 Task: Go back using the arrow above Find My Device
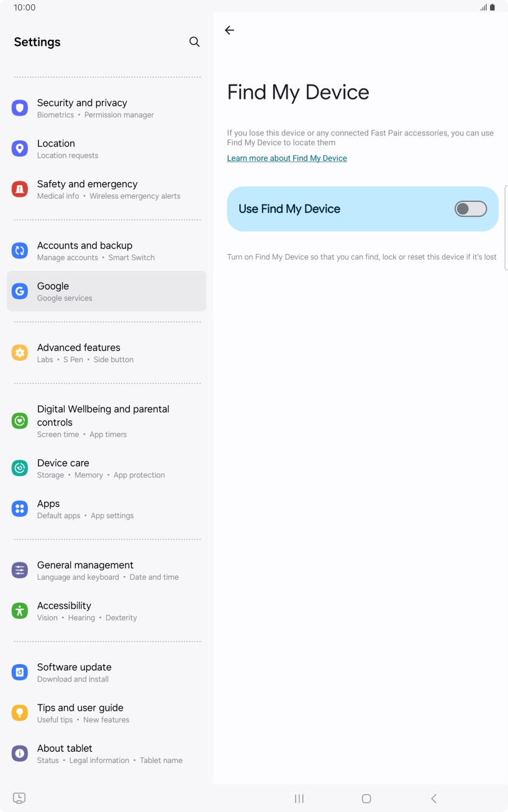[229, 30]
